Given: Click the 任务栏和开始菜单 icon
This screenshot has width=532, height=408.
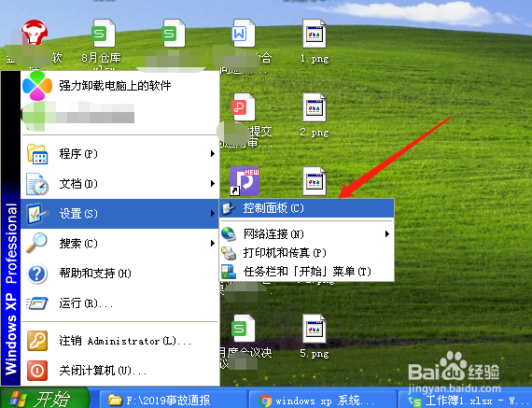Looking at the screenshot, I should point(229,272).
